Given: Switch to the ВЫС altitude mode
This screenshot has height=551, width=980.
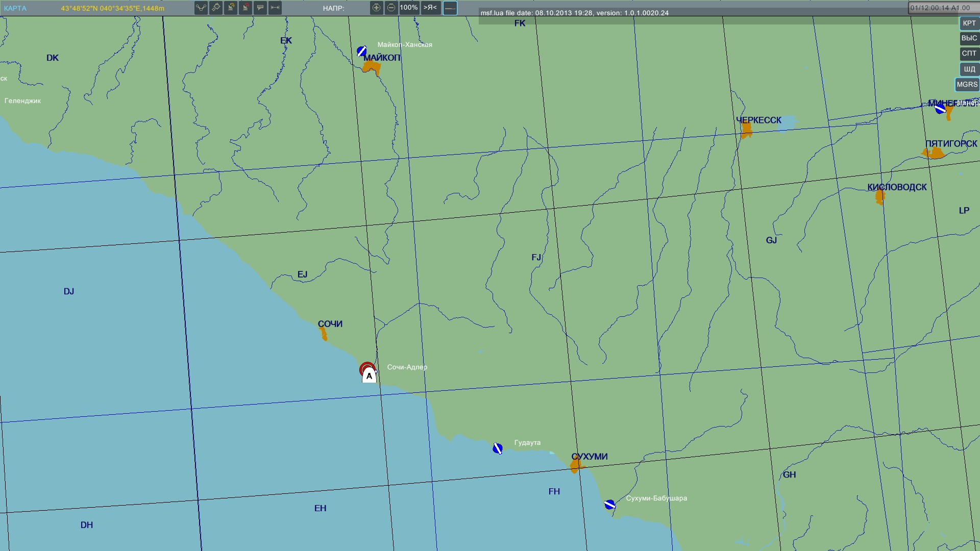Looking at the screenshot, I should (x=969, y=38).
